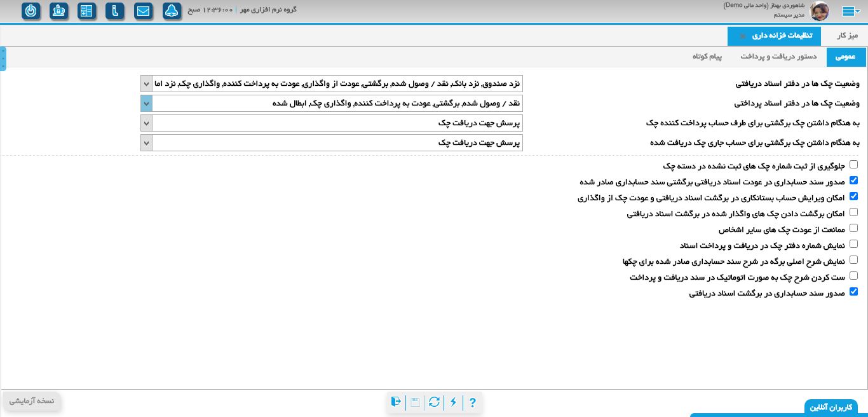Uncheck امکان ویرایش حساب بستانکاری checkbox
The image size is (868, 417).
pos(853,196)
